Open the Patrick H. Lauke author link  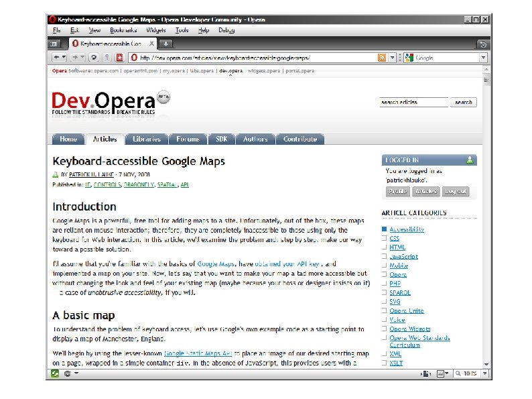tap(91, 174)
